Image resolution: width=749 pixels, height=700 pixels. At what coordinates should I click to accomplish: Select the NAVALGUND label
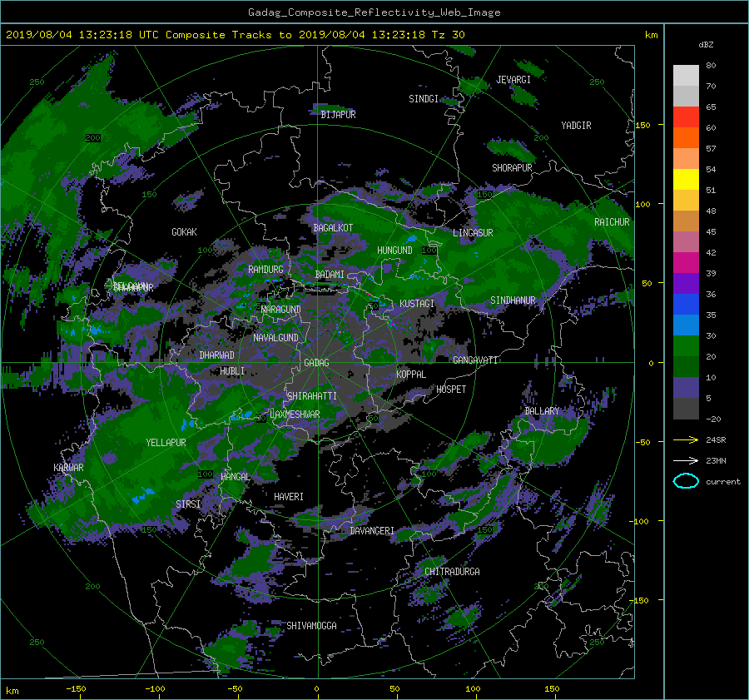(x=275, y=338)
